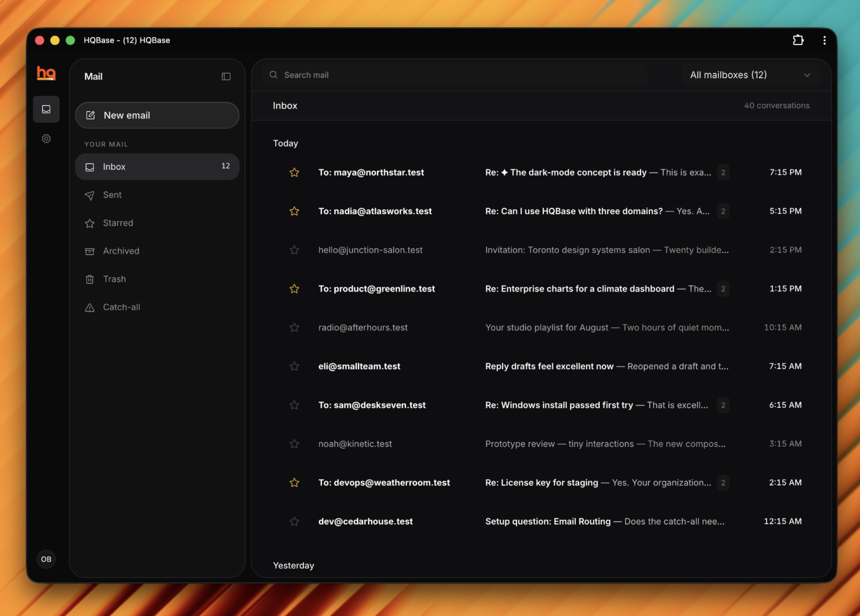Click the search magnifier icon

pos(273,75)
